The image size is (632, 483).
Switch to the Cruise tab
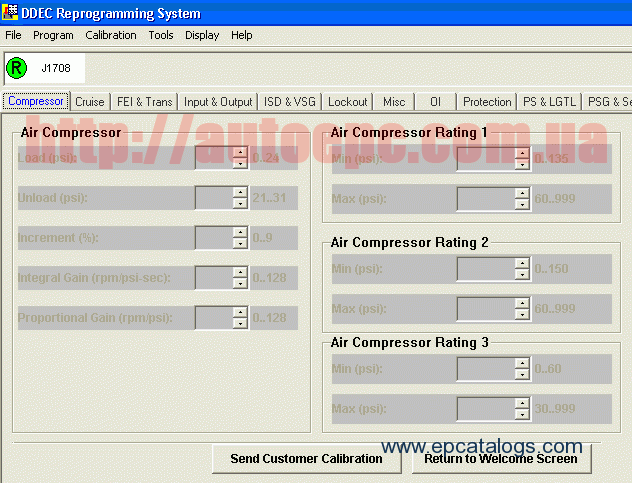pyautogui.click(x=90, y=102)
